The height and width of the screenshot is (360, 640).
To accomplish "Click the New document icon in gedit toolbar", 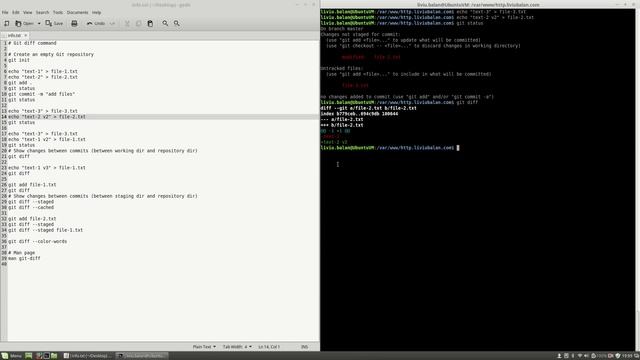I will 7,23.
